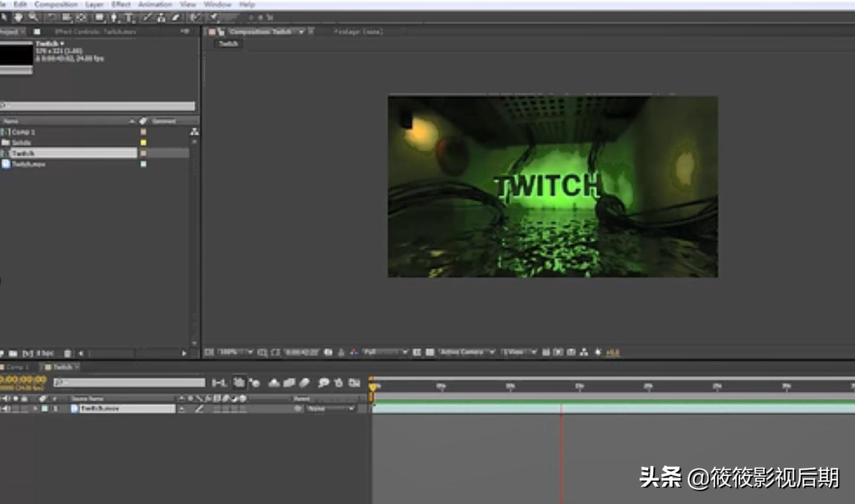Open the Full resolution dropdown

tap(385, 352)
